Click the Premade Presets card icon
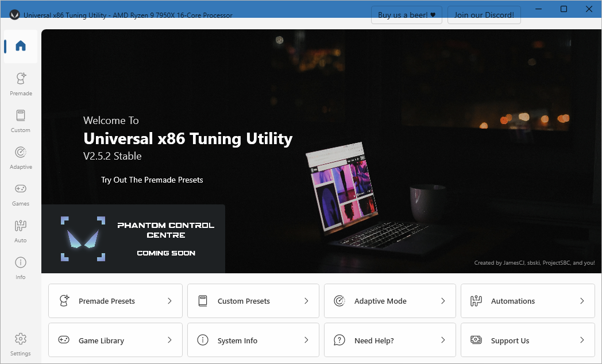602x364 pixels. (x=64, y=301)
